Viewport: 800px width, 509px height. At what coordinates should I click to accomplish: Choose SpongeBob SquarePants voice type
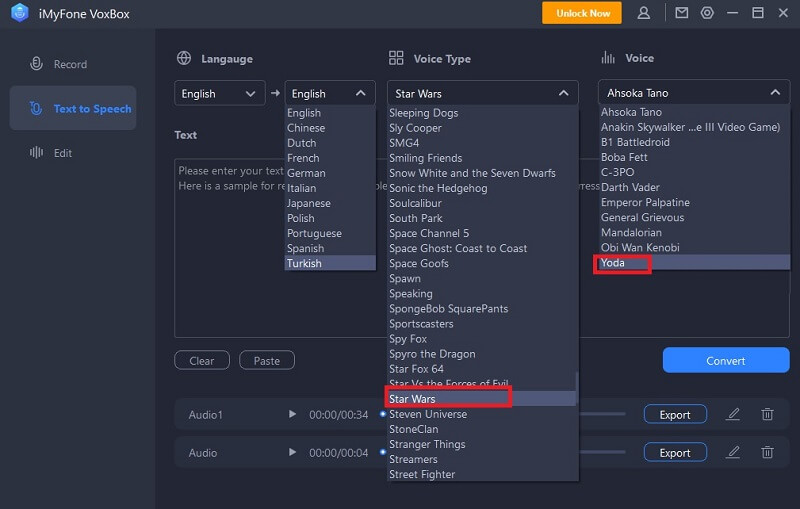[x=482, y=309]
